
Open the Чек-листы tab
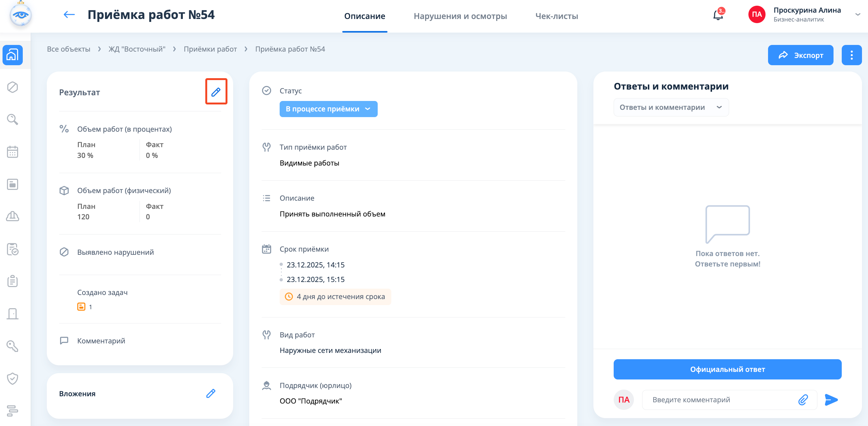point(556,16)
